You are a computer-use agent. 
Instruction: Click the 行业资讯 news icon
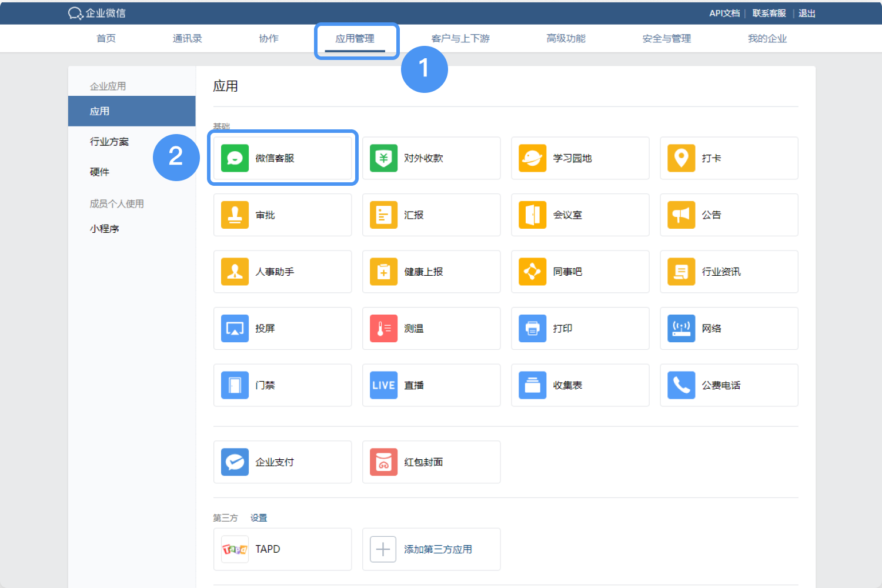coord(681,272)
